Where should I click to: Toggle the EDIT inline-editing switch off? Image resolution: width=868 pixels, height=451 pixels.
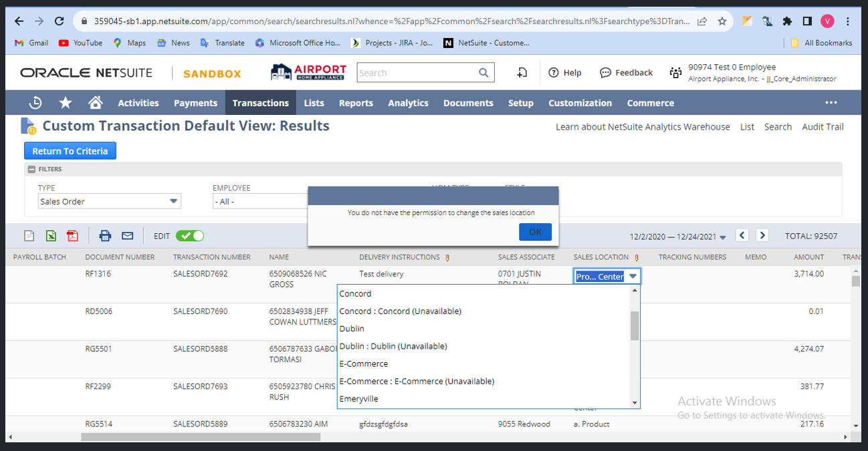190,236
